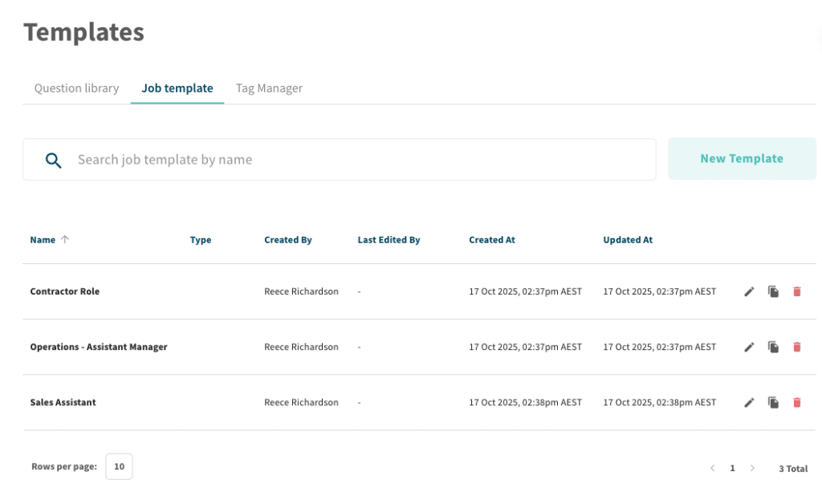Edit the Sales Assistant template
This screenshot has width=822, height=504.
point(749,402)
